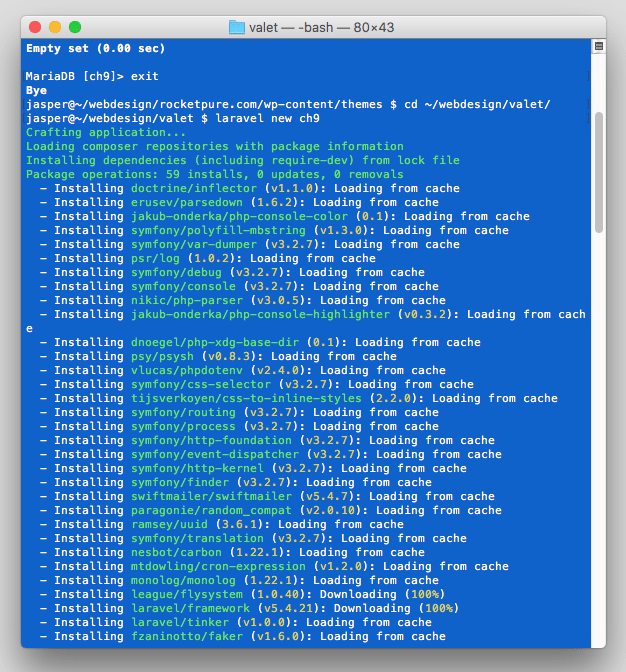
Task: Click the 'Installing dependencies (including require-dev)' line
Action: coord(243,160)
